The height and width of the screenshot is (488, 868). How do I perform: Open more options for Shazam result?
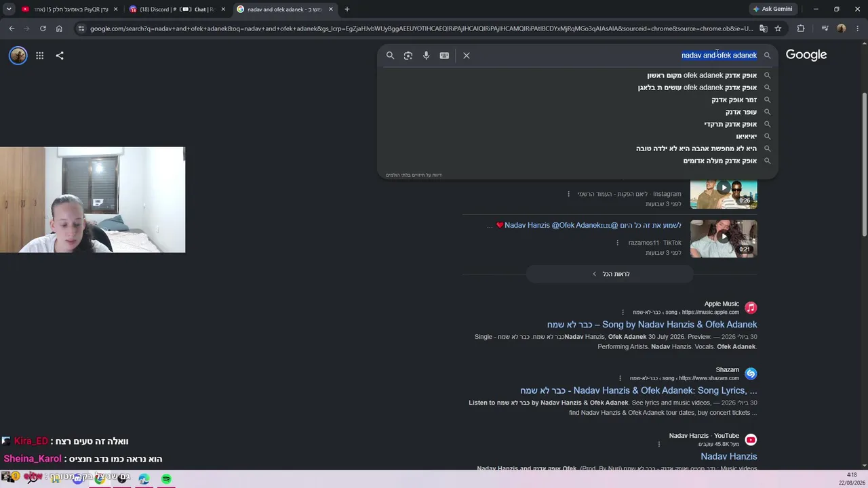pos(620,378)
